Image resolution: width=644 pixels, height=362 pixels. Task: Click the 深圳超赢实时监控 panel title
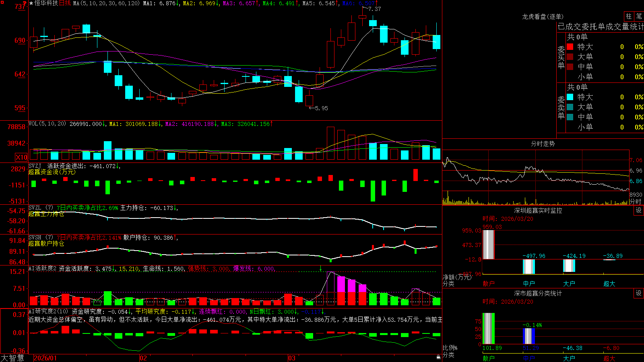[538, 210]
